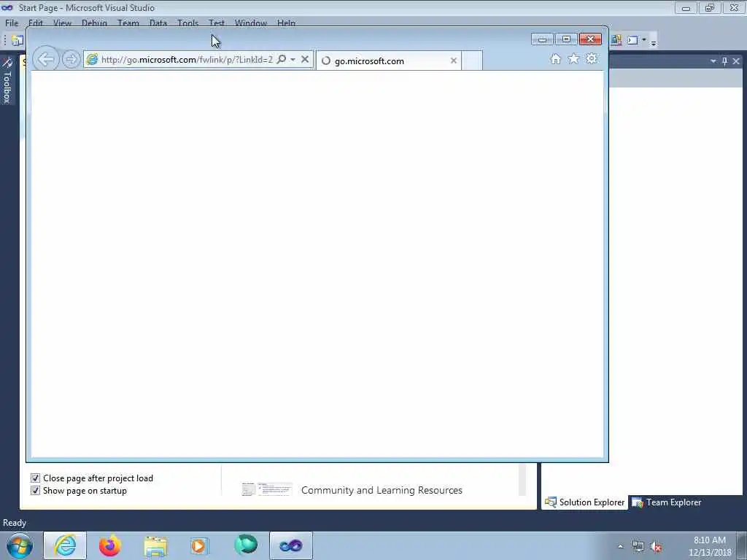Open the Window menu
Viewport: 747px width, 560px height.
[x=251, y=23]
